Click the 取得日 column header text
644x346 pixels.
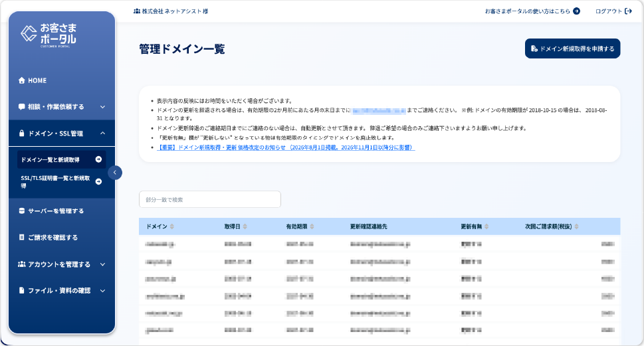[233, 226]
